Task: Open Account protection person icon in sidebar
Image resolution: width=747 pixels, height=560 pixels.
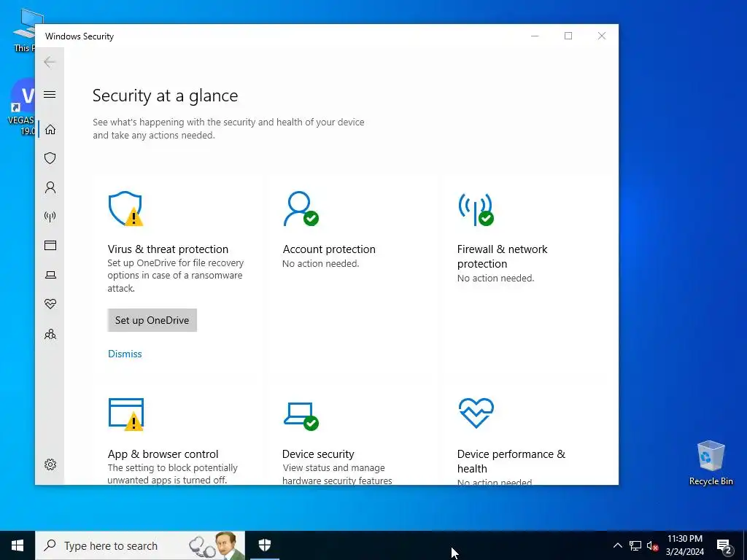Action: 50,187
